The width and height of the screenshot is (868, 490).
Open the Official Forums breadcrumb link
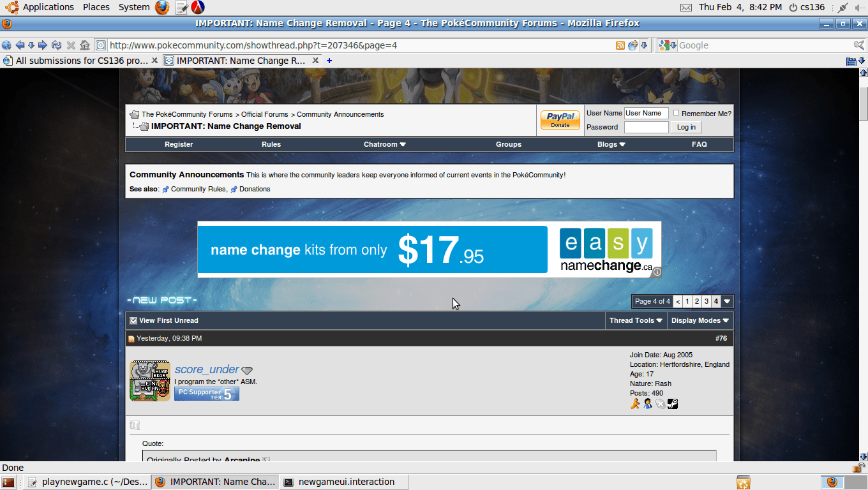point(265,114)
